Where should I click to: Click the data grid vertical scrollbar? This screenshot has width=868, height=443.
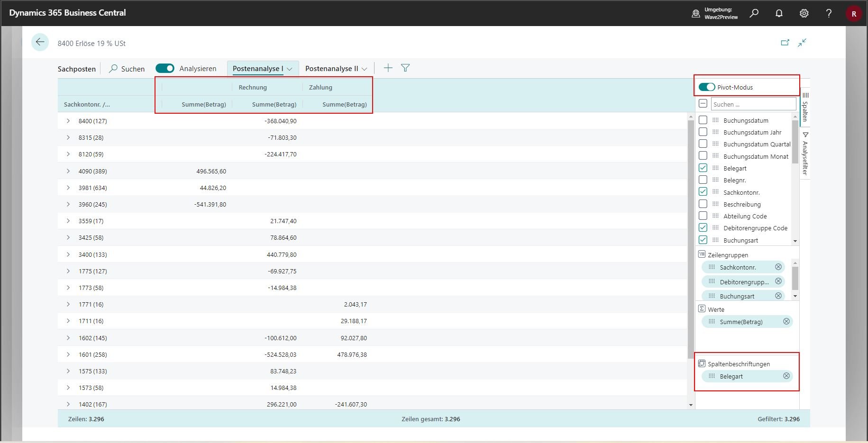tap(691, 239)
